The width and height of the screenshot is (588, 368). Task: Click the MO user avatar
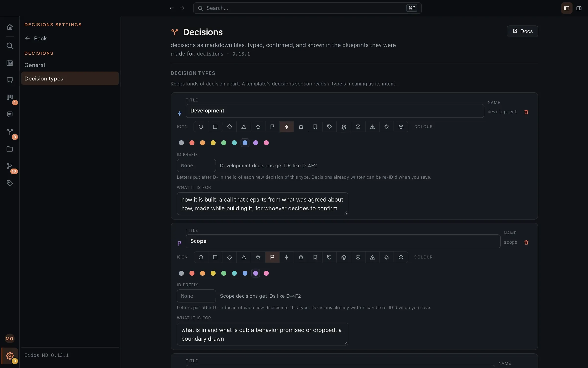(10, 339)
